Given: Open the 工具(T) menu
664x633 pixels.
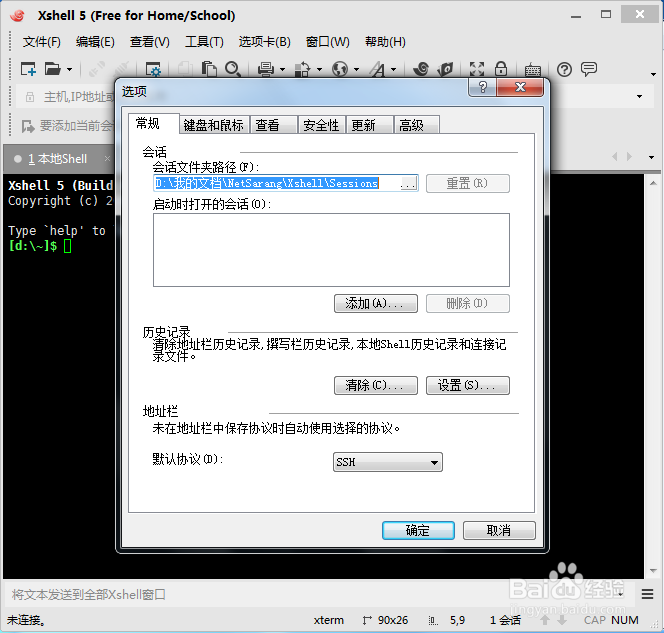Looking at the screenshot, I should point(204,42).
